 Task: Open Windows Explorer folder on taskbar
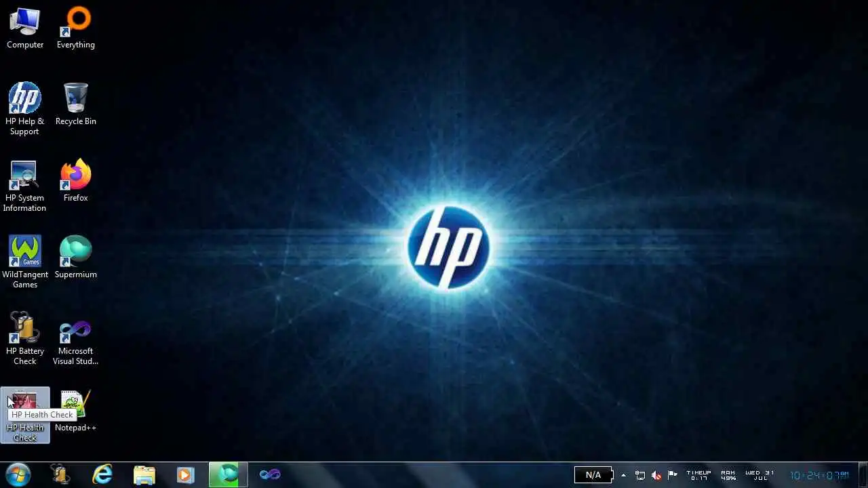(x=144, y=474)
